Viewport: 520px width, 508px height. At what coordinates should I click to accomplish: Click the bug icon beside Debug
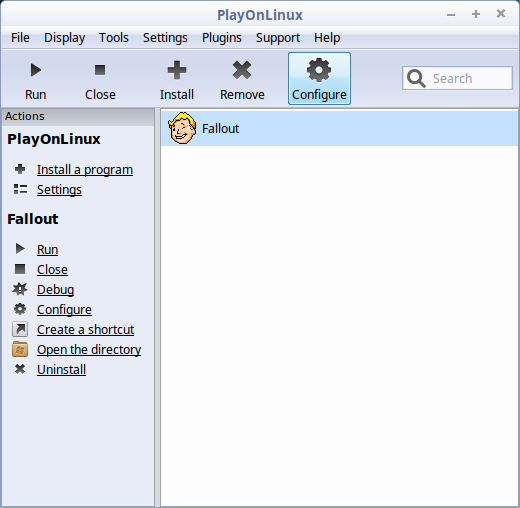pos(20,289)
